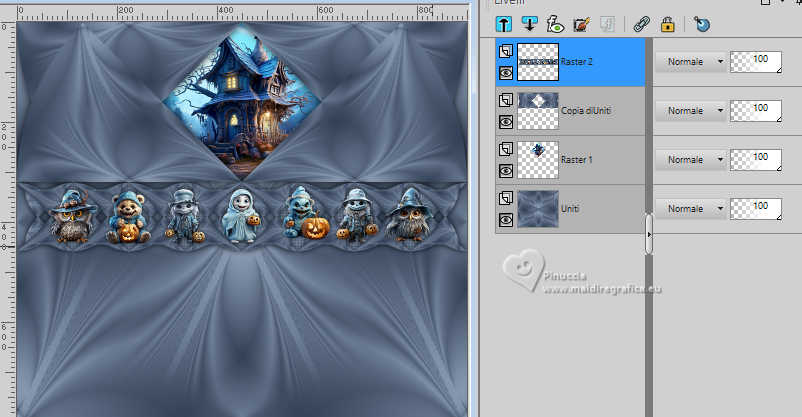802x417 pixels.
Task: Click the layer type icon of Raster 1
Action: (x=506, y=149)
